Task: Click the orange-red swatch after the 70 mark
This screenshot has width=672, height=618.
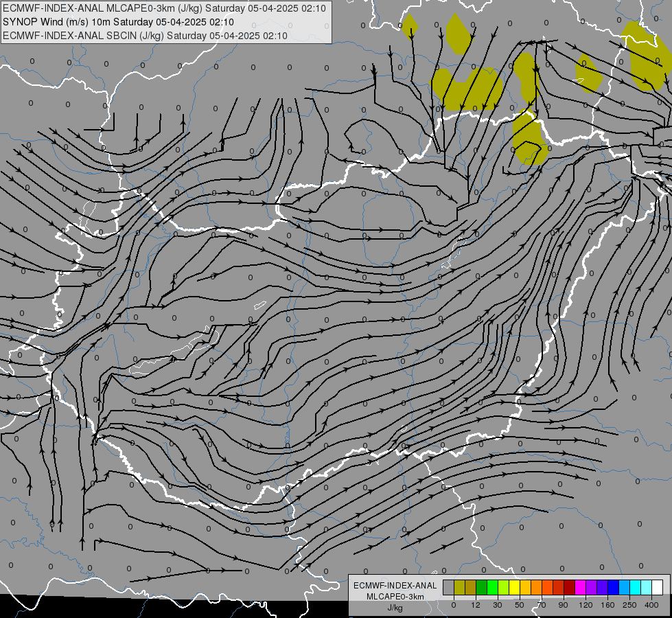Action: click(547, 587)
